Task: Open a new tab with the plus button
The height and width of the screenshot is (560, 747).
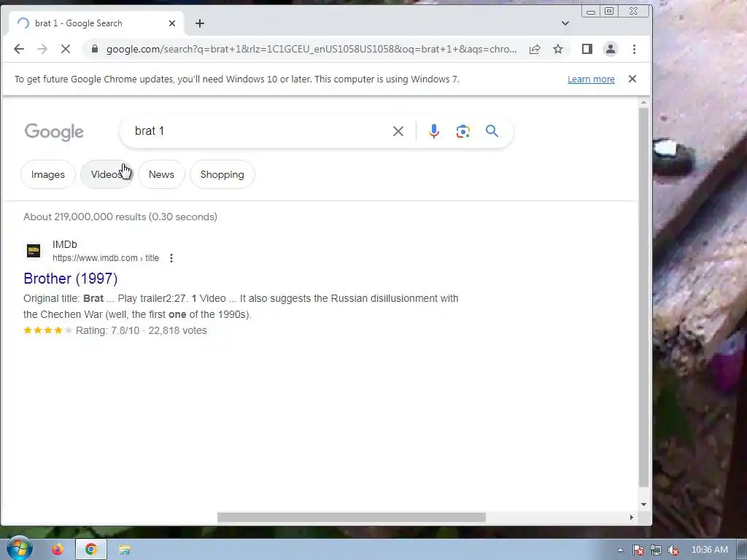Action: pyautogui.click(x=200, y=23)
